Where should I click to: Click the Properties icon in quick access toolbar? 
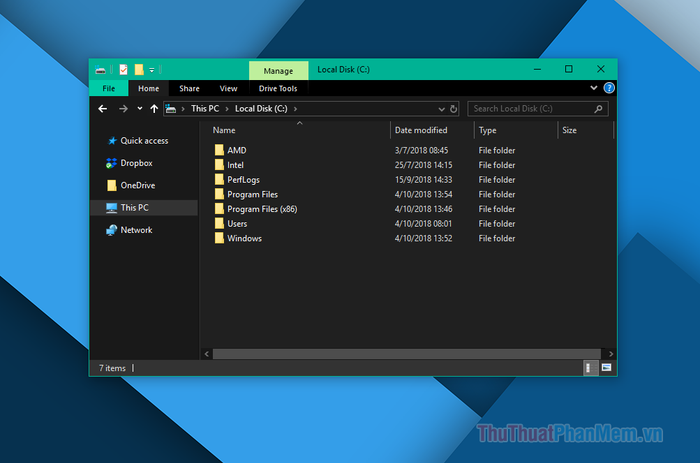tap(123, 70)
